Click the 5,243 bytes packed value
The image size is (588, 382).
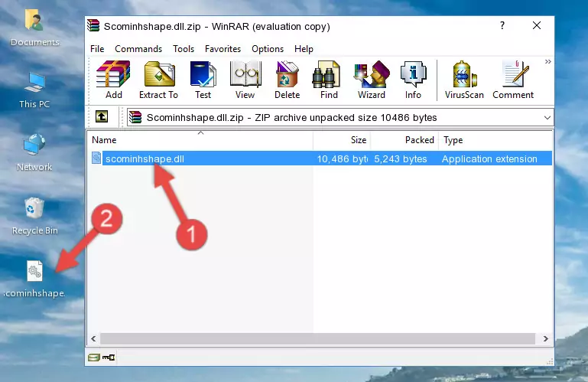(x=401, y=159)
